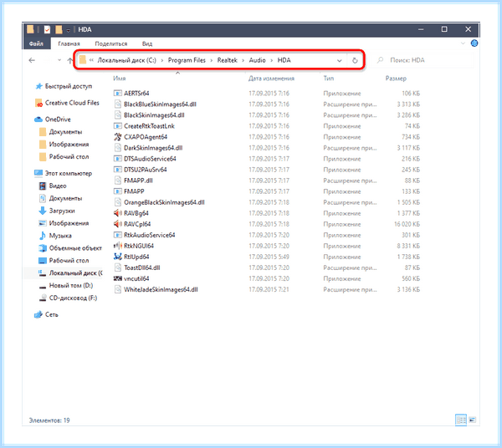
Task: Select the FMAPP application file name
Action: pos(134,191)
